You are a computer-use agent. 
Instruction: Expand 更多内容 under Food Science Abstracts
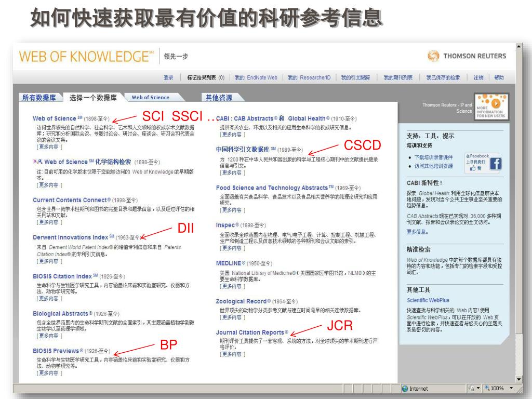(x=232, y=210)
